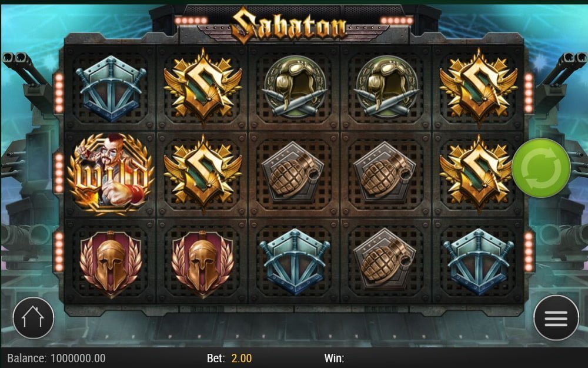The height and width of the screenshot is (368, 588).
Task: Click the blue swords symbol in bottom third reel
Action: pos(295,262)
